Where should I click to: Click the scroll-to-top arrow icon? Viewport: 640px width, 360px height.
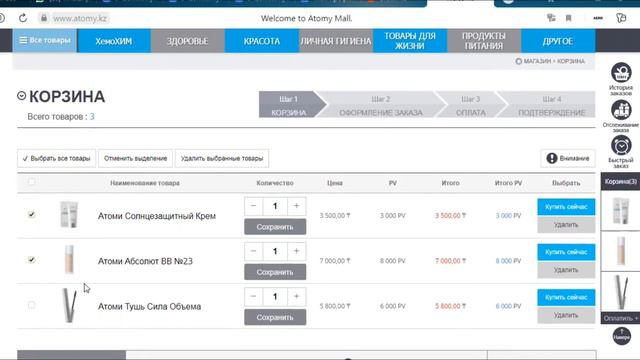click(621, 336)
